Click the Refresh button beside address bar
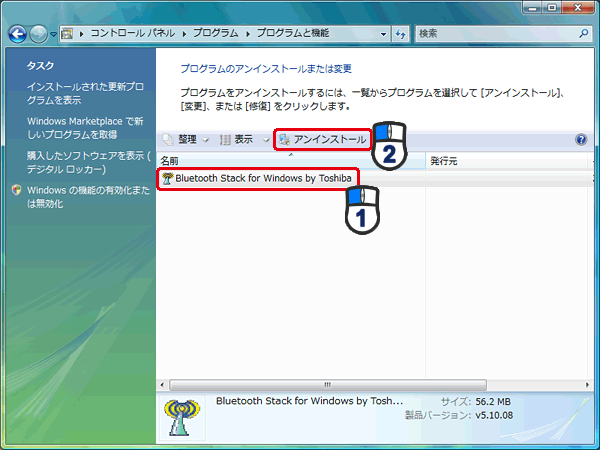 (400, 34)
